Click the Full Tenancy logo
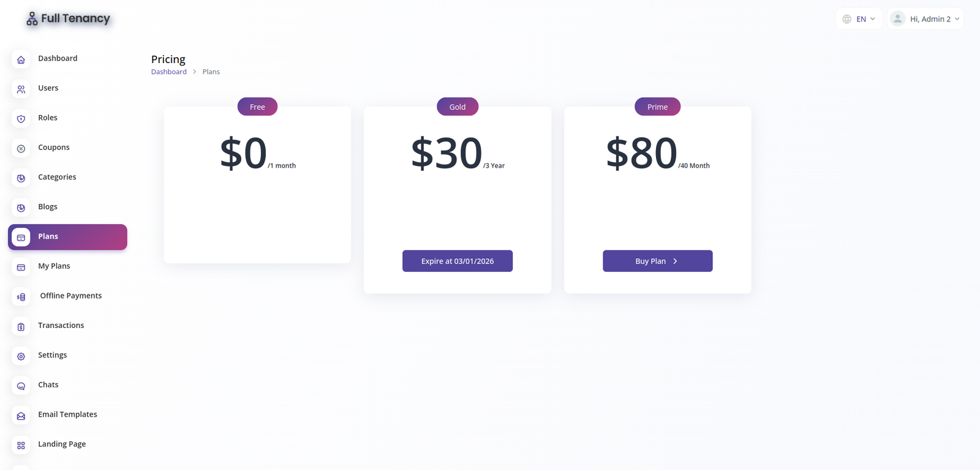The image size is (980, 470). pyautogui.click(x=68, y=19)
